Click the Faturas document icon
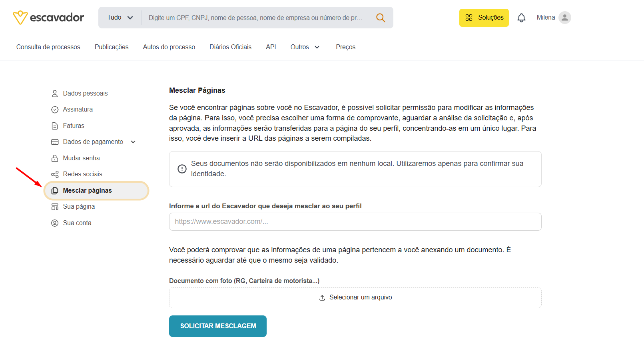 [x=55, y=126]
